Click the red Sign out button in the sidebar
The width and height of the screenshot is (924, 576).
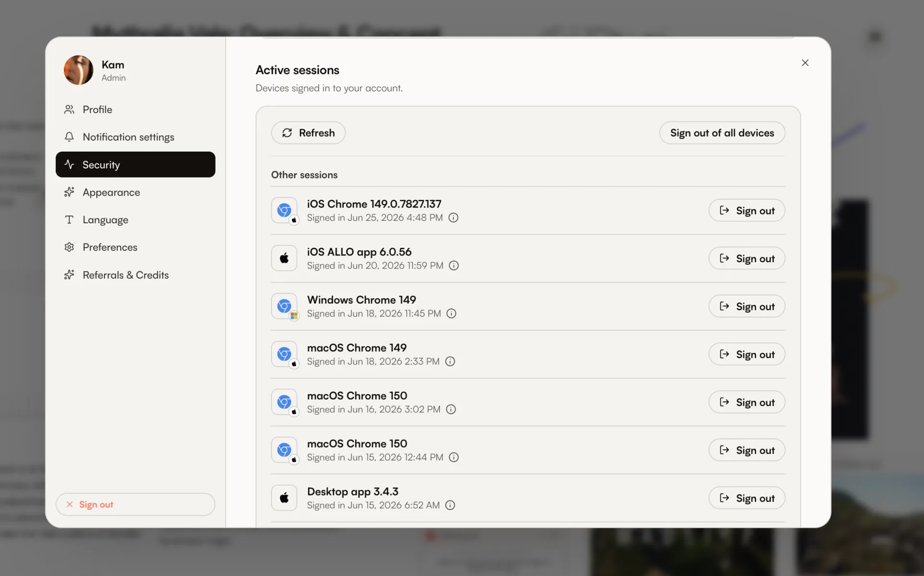(x=135, y=504)
